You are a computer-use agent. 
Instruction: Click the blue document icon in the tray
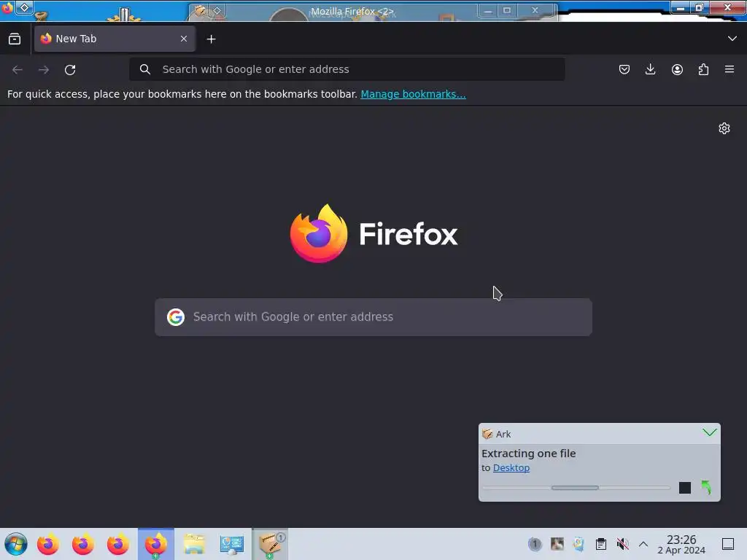(x=578, y=544)
